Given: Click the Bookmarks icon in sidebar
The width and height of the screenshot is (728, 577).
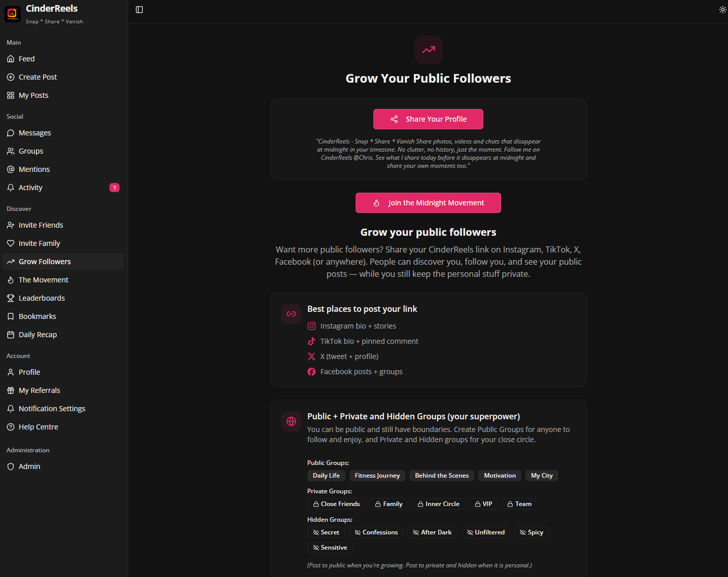Looking at the screenshot, I should [x=11, y=316].
